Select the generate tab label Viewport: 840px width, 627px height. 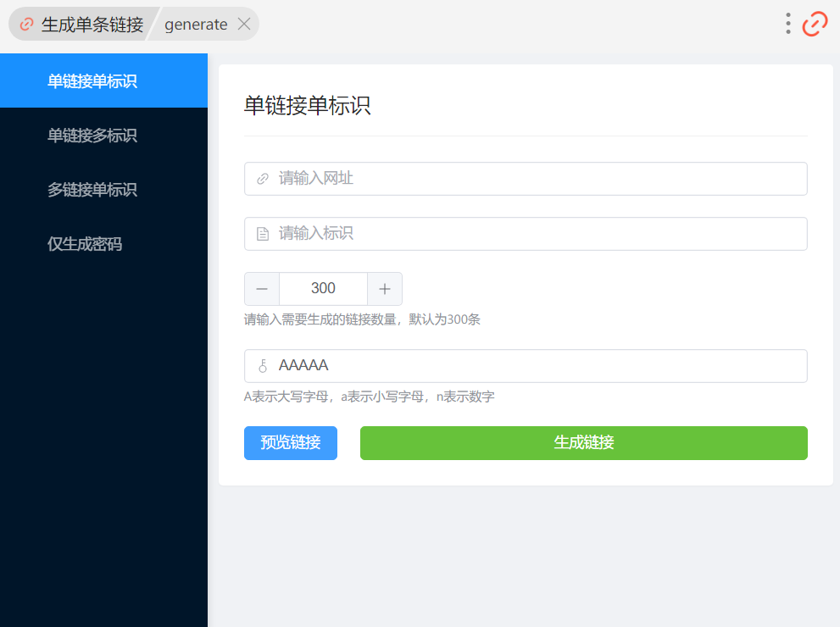tap(196, 25)
